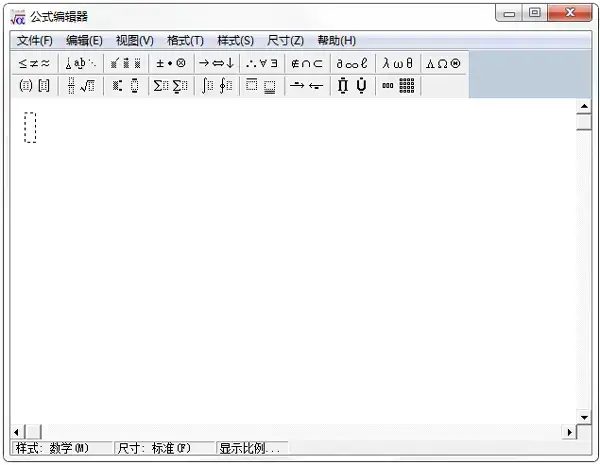600x465 pixels.
Task: Open the 格式(T) menu
Action: [186, 41]
